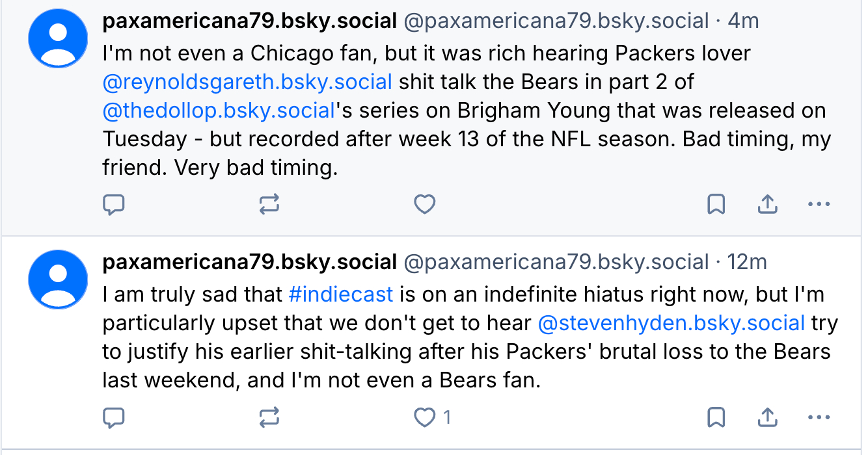The width and height of the screenshot is (868, 455).
Task: Open more options on the 12m post
Action: point(819,417)
